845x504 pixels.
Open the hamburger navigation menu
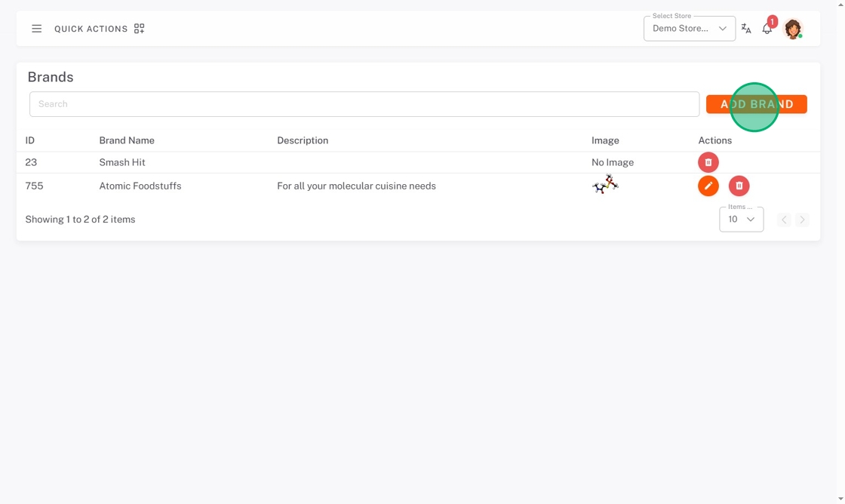point(36,29)
